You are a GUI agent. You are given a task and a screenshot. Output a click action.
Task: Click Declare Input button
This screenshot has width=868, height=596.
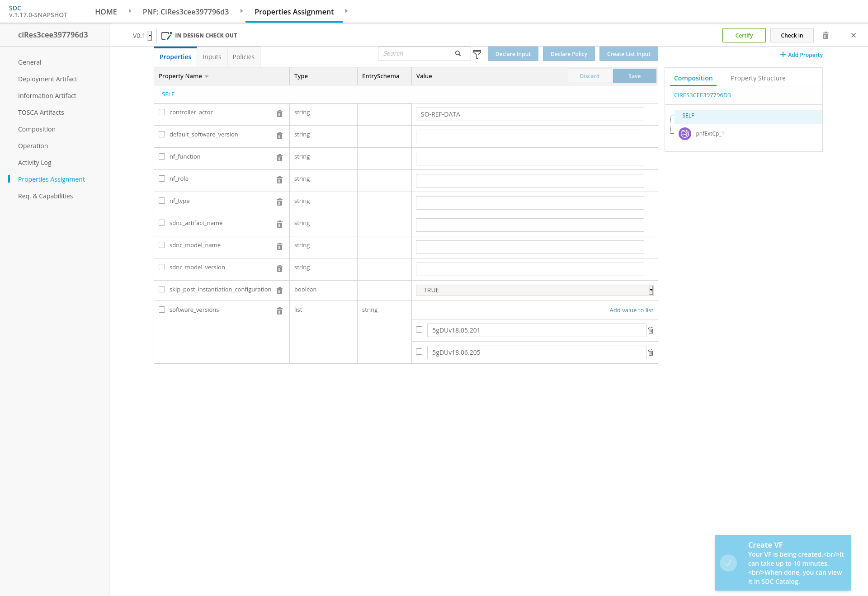(513, 54)
